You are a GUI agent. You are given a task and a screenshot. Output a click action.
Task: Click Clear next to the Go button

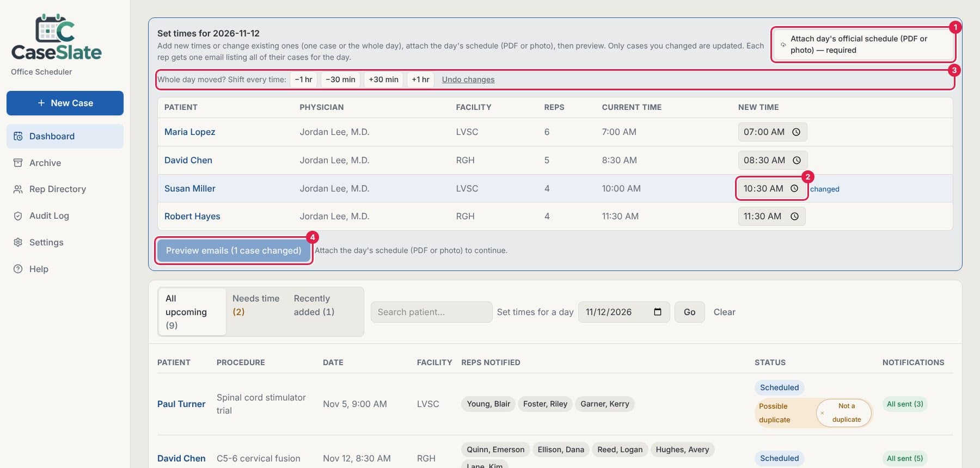[x=724, y=312]
